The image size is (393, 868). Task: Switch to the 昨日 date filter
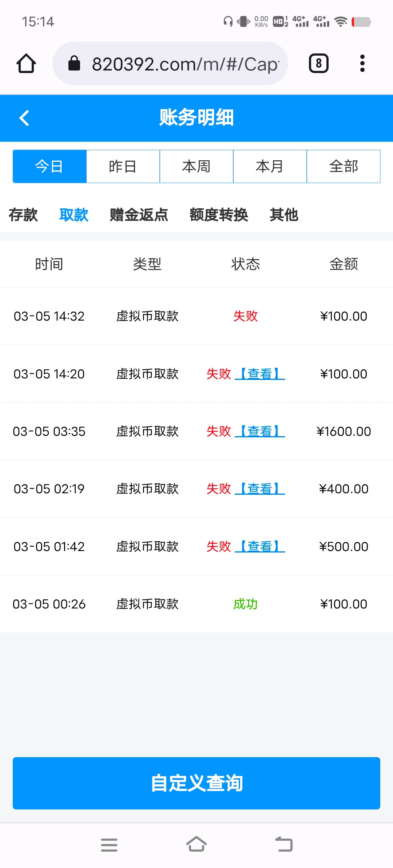[x=123, y=166]
